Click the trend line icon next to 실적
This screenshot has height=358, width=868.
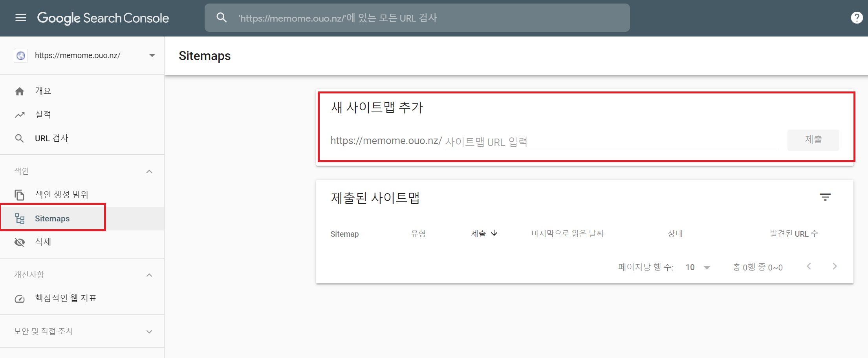click(20, 115)
